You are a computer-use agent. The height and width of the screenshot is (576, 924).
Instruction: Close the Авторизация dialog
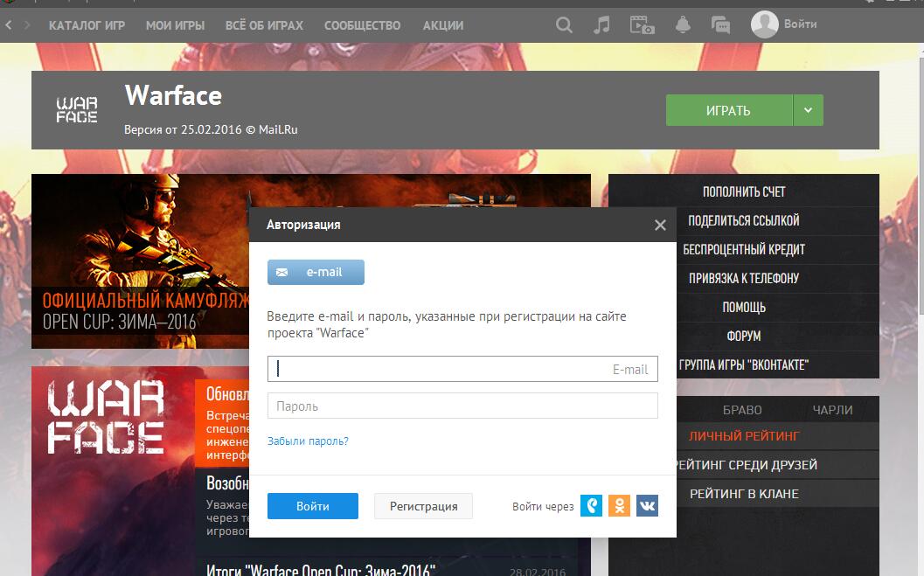click(660, 225)
